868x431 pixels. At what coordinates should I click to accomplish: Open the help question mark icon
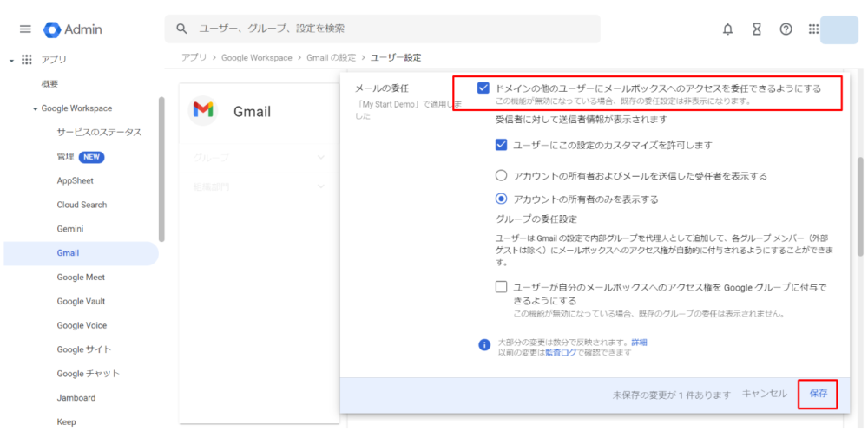(x=786, y=29)
